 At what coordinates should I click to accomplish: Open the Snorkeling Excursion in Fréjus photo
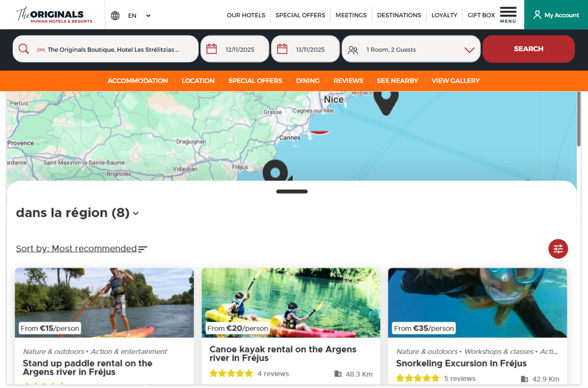coord(477,302)
